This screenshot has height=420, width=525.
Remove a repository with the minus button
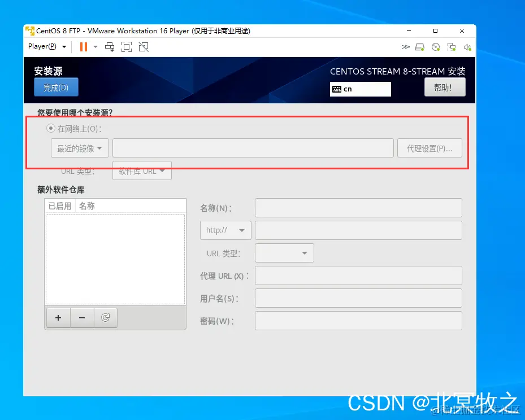82,318
